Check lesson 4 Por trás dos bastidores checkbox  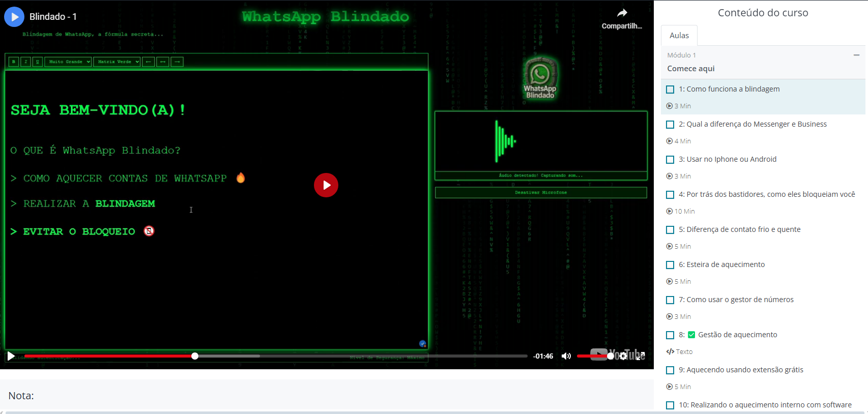[x=670, y=195]
